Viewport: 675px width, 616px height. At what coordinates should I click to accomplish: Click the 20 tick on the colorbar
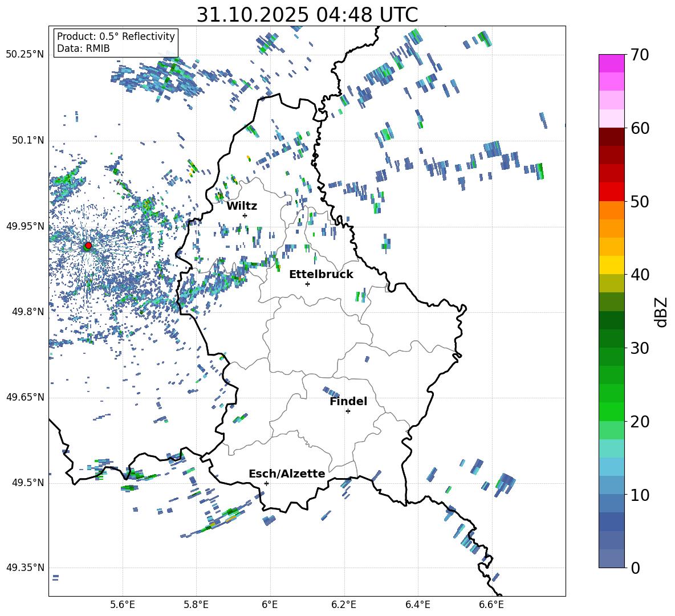pyautogui.click(x=640, y=422)
